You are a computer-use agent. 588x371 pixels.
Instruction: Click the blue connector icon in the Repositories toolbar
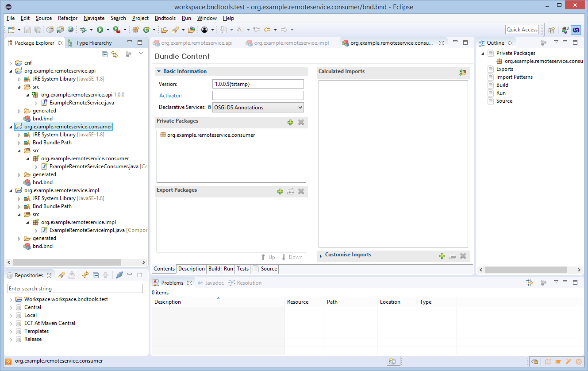pyautogui.click(x=119, y=275)
